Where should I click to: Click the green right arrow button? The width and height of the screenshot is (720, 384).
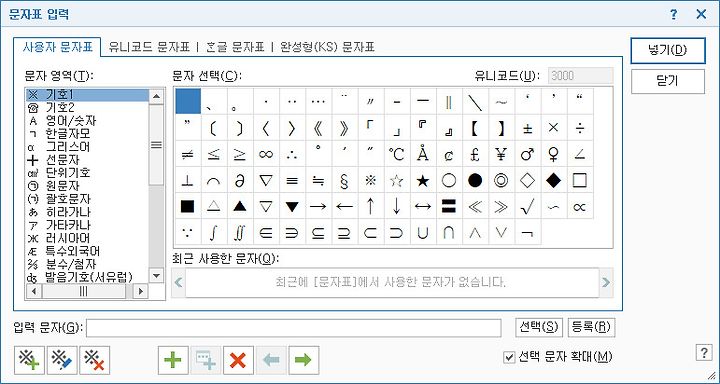pyautogui.click(x=304, y=360)
